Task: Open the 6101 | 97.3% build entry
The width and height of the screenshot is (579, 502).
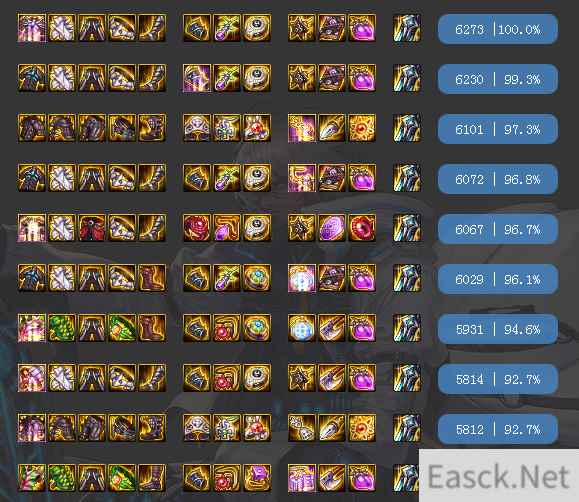Action: click(x=497, y=129)
